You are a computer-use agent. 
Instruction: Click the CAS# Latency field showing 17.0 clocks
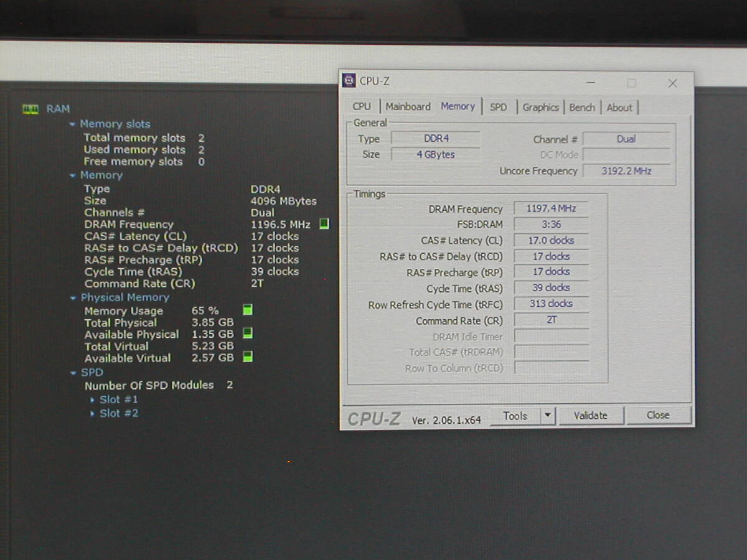(552, 241)
